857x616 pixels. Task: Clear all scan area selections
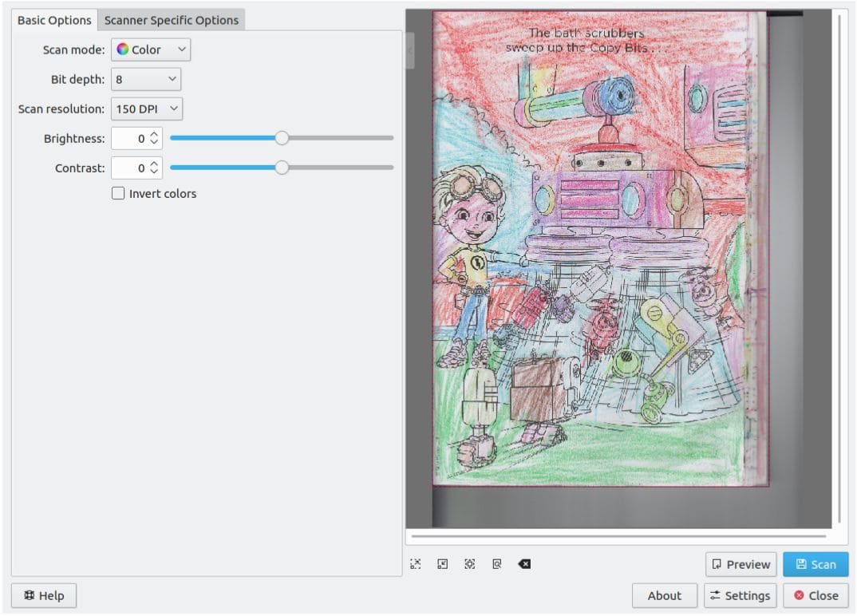click(x=524, y=563)
